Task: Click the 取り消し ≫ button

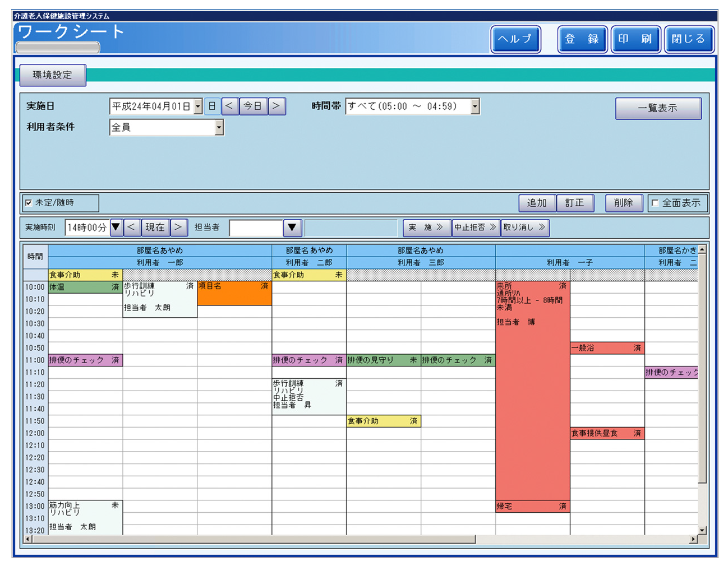Action: pyautogui.click(x=524, y=228)
